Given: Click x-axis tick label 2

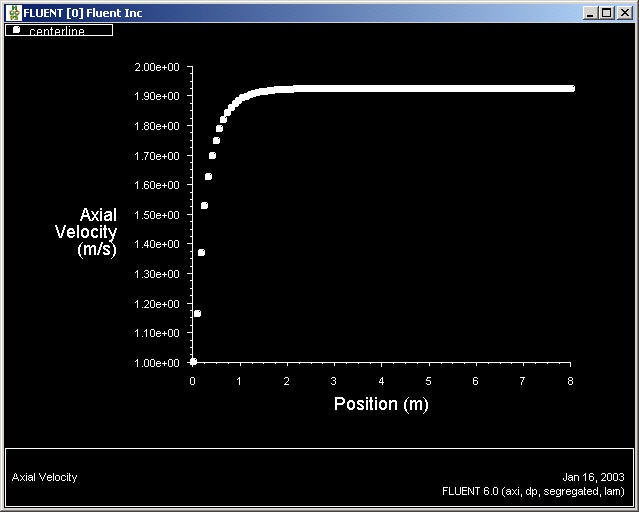Looking at the screenshot, I should point(286,381).
